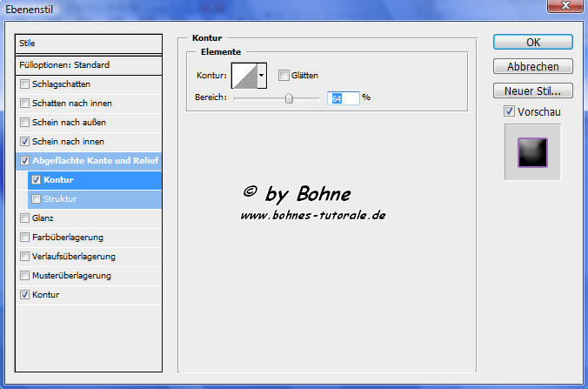Image resolution: width=588 pixels, height=389 pixels.
Task: Open the Kontur curve picker dropdown arrow
Action: coord(261,76)
